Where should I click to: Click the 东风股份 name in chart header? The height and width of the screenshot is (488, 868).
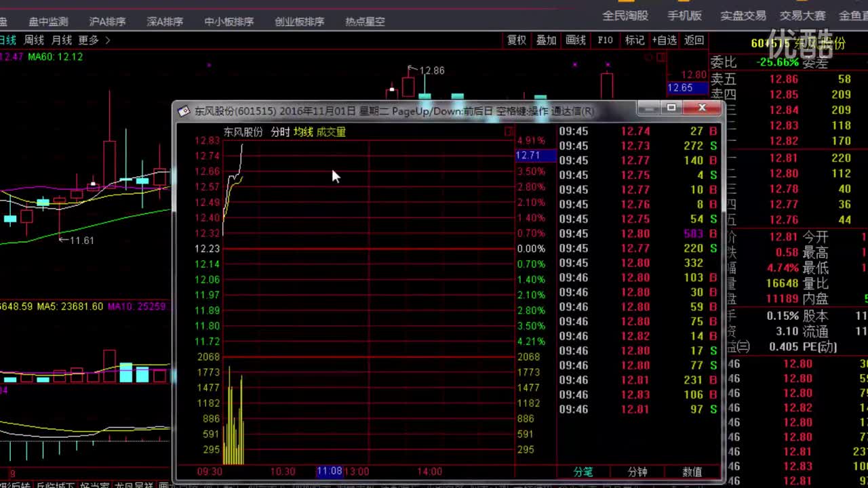tap(243, 132)
